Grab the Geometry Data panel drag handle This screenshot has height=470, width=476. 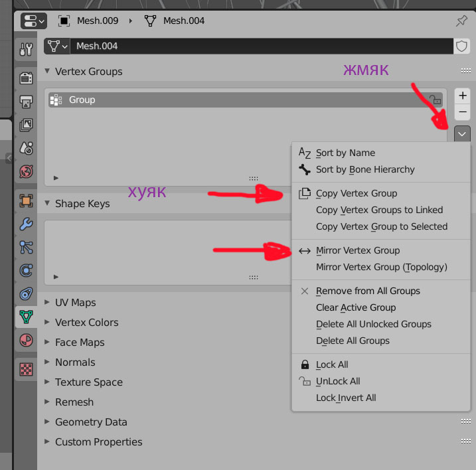(x=465, y=421)
